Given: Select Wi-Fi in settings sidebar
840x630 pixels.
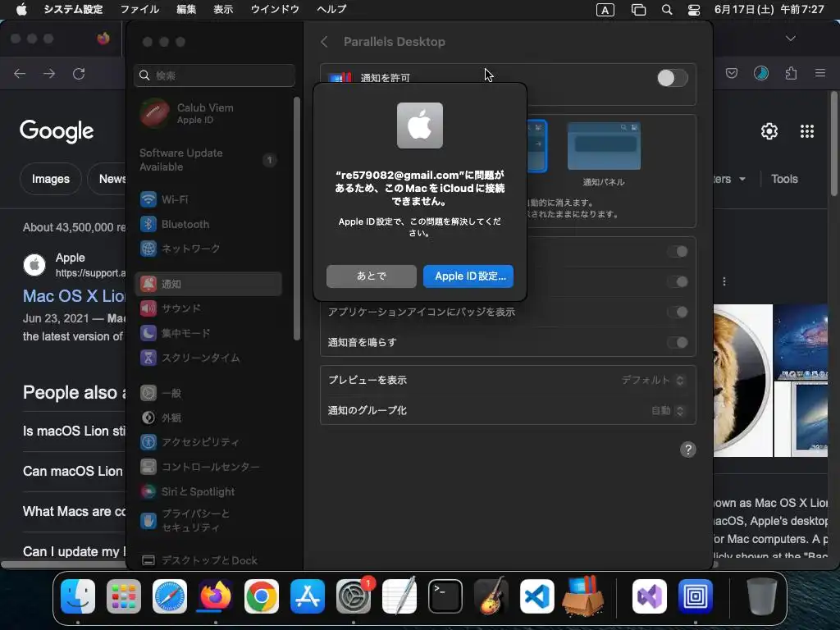Looking at the screenshot, I should pos(208,199).
